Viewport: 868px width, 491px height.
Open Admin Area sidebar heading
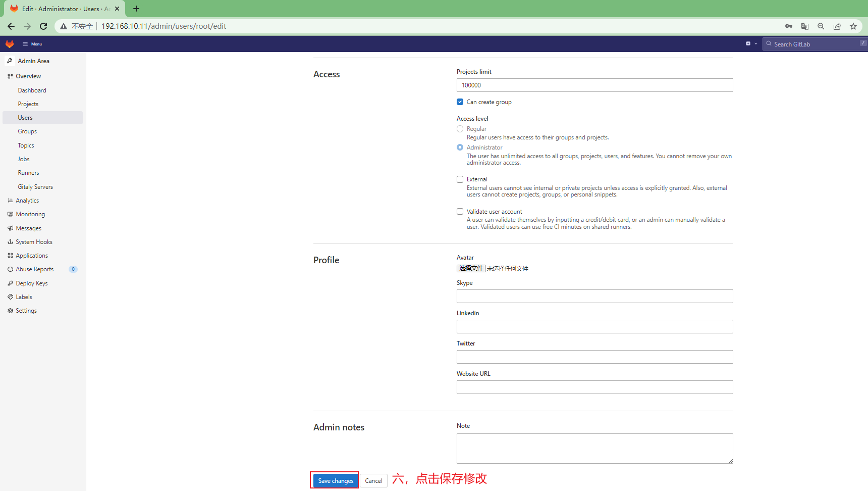click(x=33, y=61)
